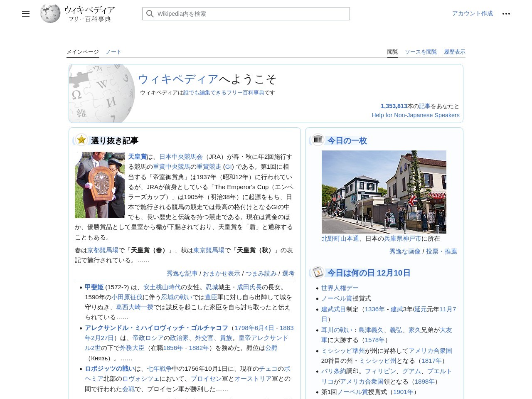Open 誰でも編集できるフリー百科事典 link
Screen dimensions: 532x399
click(224, 93)
